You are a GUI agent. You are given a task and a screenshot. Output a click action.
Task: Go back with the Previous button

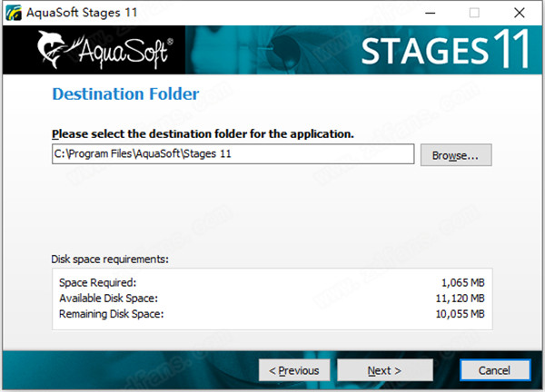pyautogui.click(x=294, y=370)
